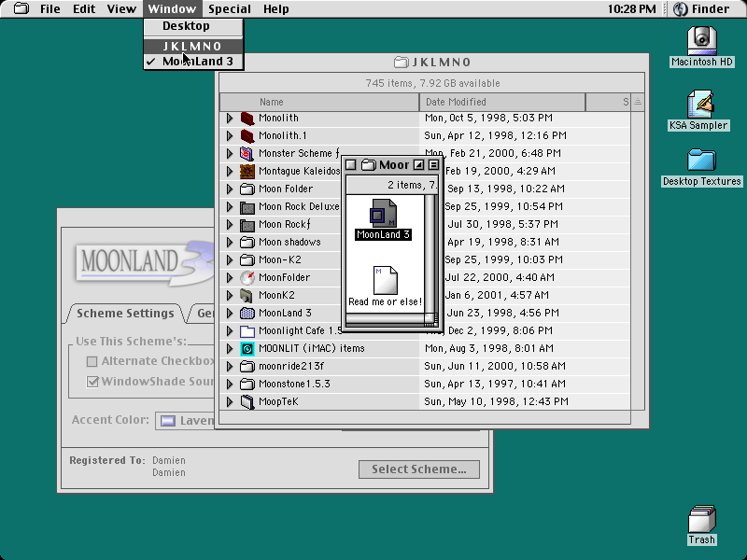Expand the MoonK2 disclosure triangle
747x560 pixels.
tap(230, 295)
